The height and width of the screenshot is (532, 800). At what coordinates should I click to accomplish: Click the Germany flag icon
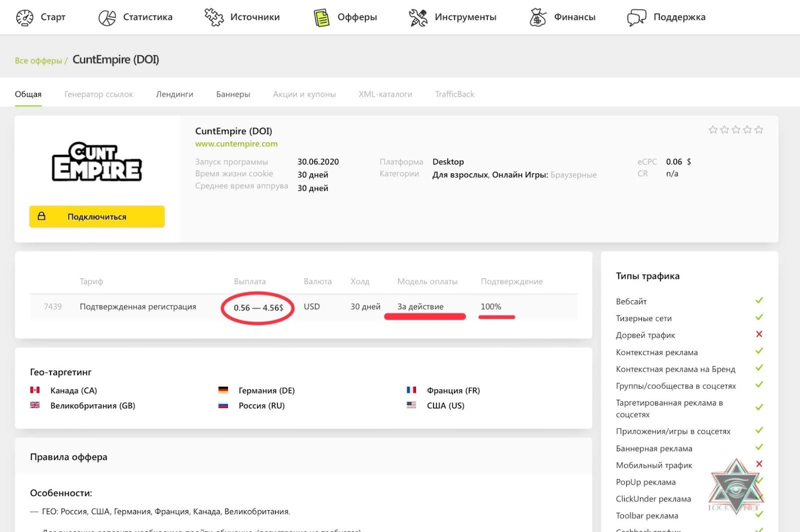(223, 390)
